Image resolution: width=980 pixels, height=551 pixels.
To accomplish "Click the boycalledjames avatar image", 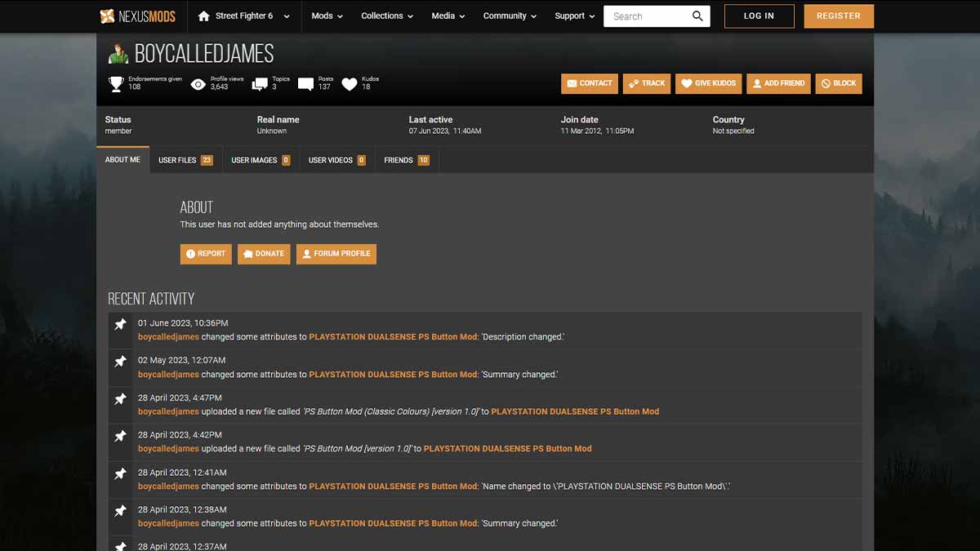I will click(118, 53).
